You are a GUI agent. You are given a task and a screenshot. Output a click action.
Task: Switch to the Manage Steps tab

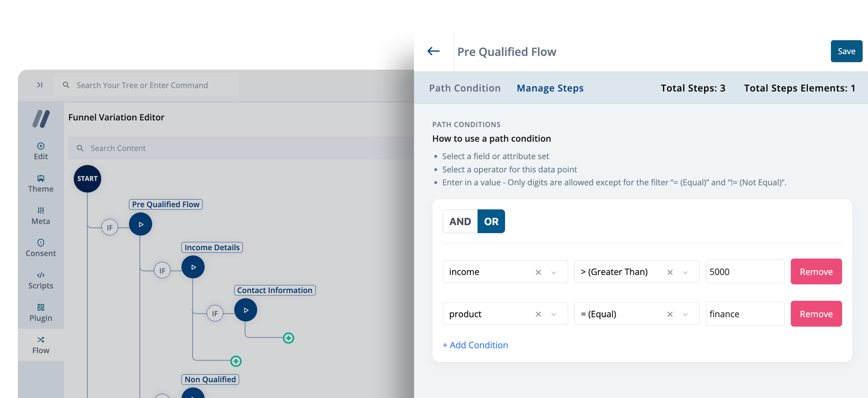[550, 88]
